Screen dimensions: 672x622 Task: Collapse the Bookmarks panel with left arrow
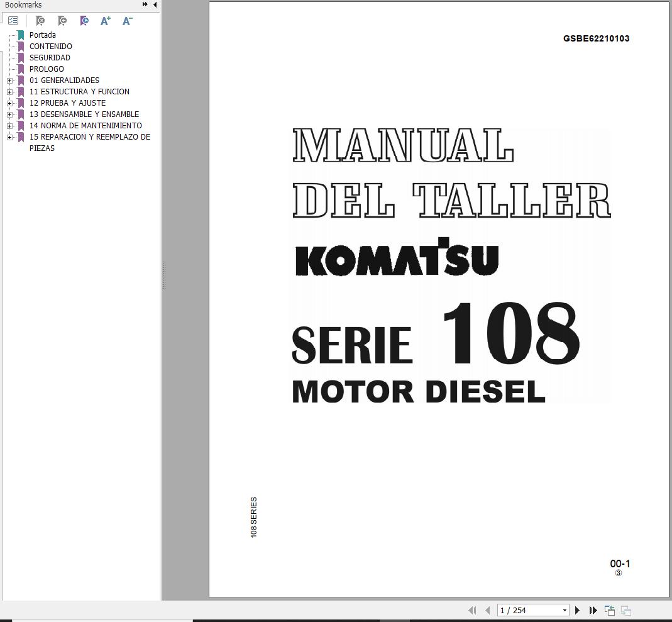pyautogui.click(x=155, y=4)
